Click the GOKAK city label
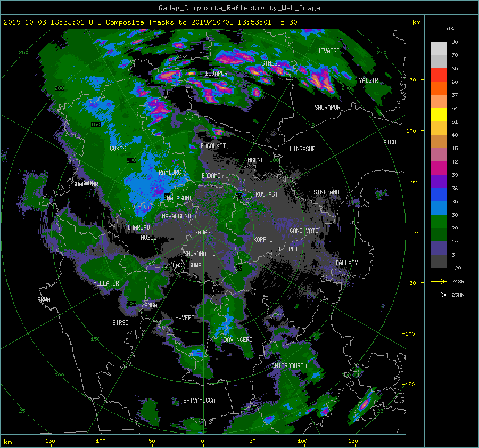 [118, 148]
